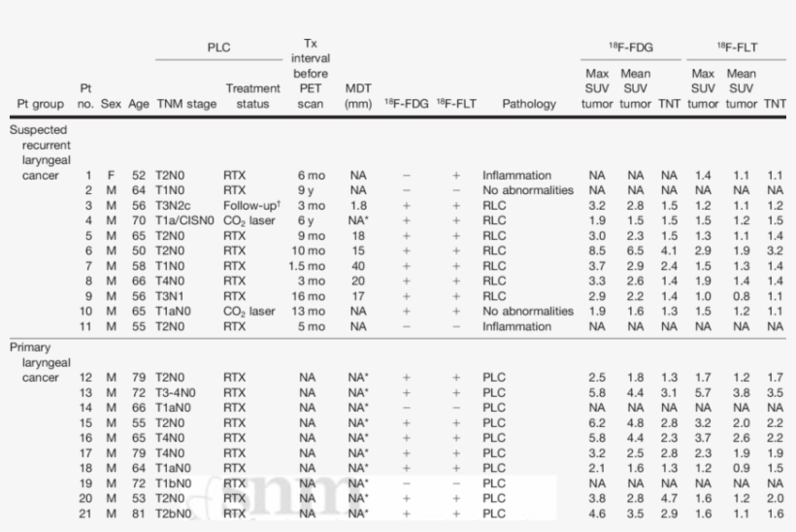
Task: Click age '70' in patient 4 row
Action: [x=139, y=220]
